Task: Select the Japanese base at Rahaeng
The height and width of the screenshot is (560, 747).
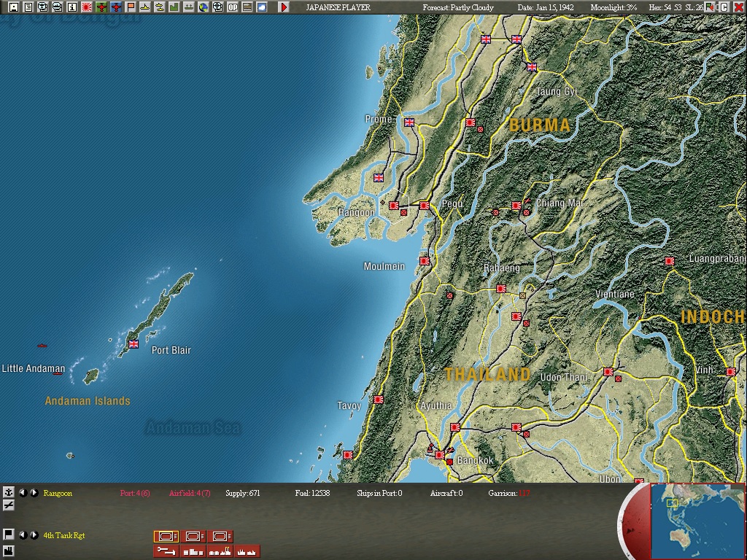Action: (501, 289)
